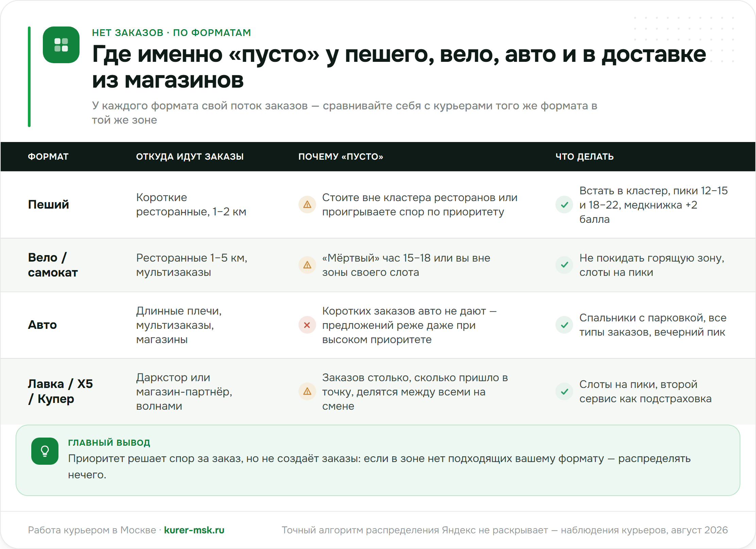
Task: Click the red cross icon in the Авто row
Action: (x=307, y=325)
